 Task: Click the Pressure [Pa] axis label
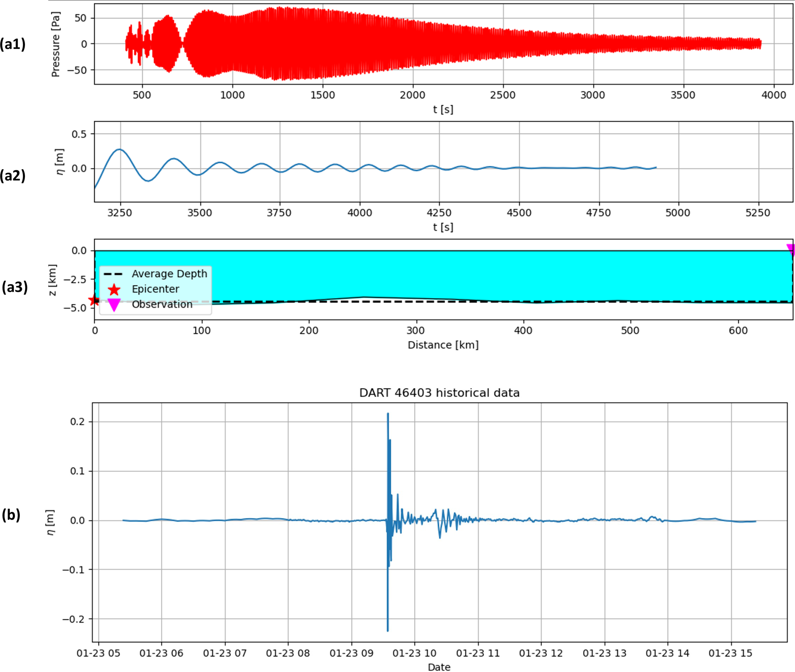[55, 44]
